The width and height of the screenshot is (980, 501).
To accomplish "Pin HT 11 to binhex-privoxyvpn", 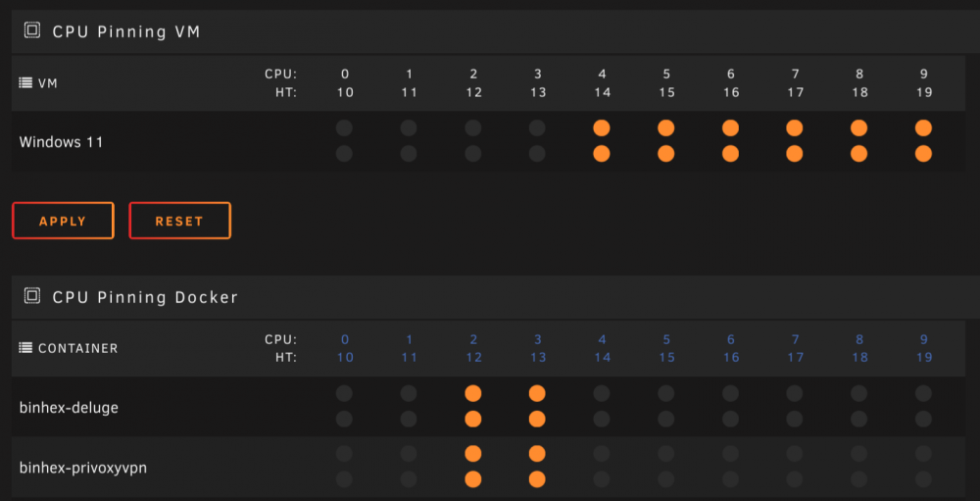I will pos(409,479).
